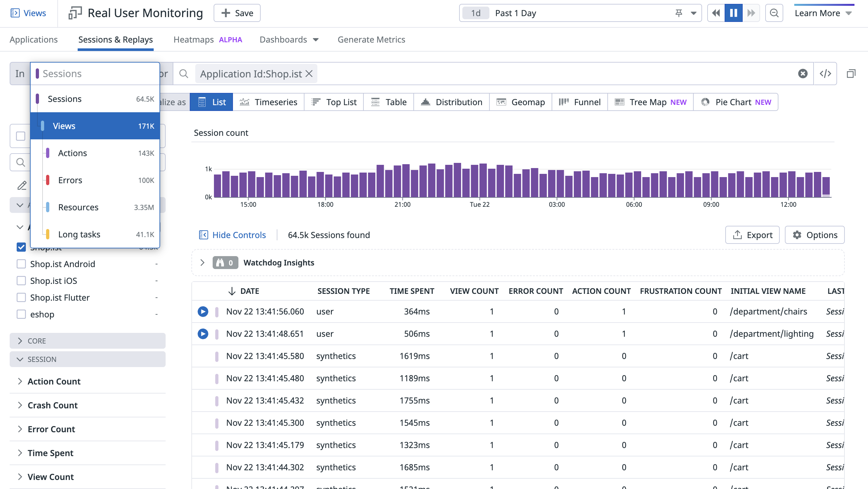Click the Export button
Screen dimensions: 868x489
752,235
